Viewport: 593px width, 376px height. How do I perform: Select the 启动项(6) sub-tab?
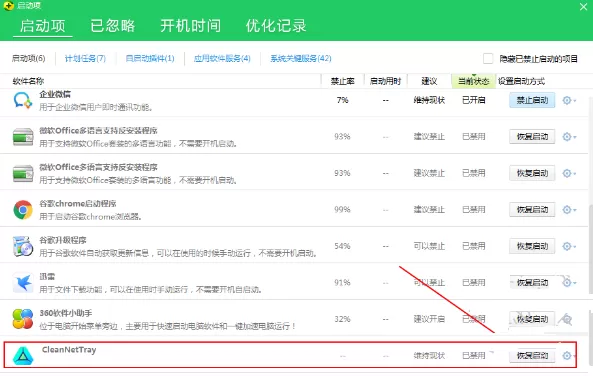(28, 58)
